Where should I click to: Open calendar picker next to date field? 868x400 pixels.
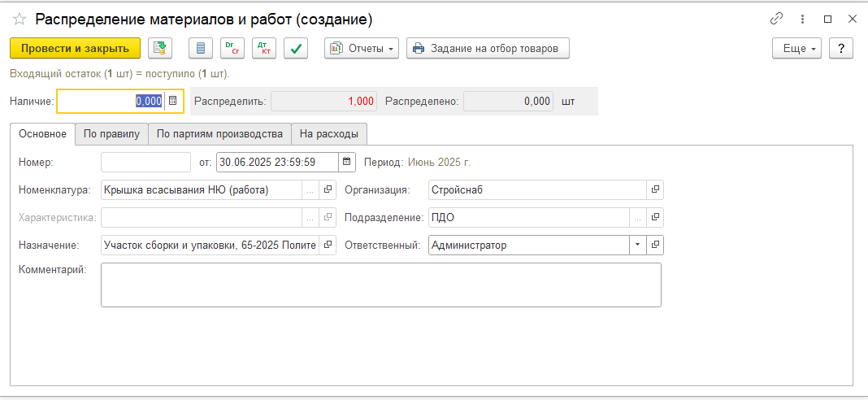point(347,163)
